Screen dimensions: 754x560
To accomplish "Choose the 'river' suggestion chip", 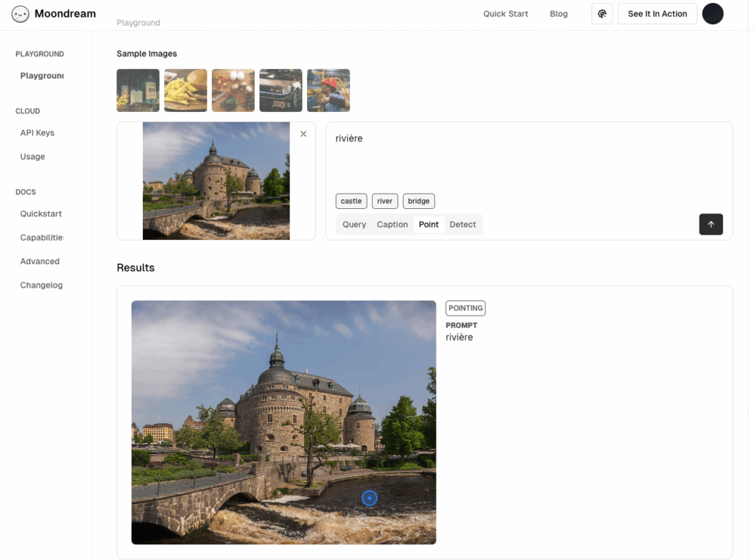I will point(384,201).
